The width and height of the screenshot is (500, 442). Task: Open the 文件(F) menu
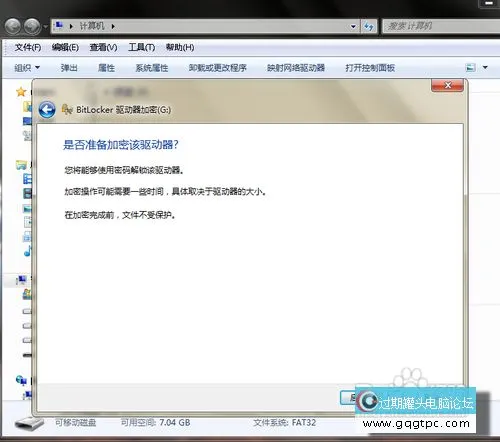pyautogui.click(x=28, y=47)
